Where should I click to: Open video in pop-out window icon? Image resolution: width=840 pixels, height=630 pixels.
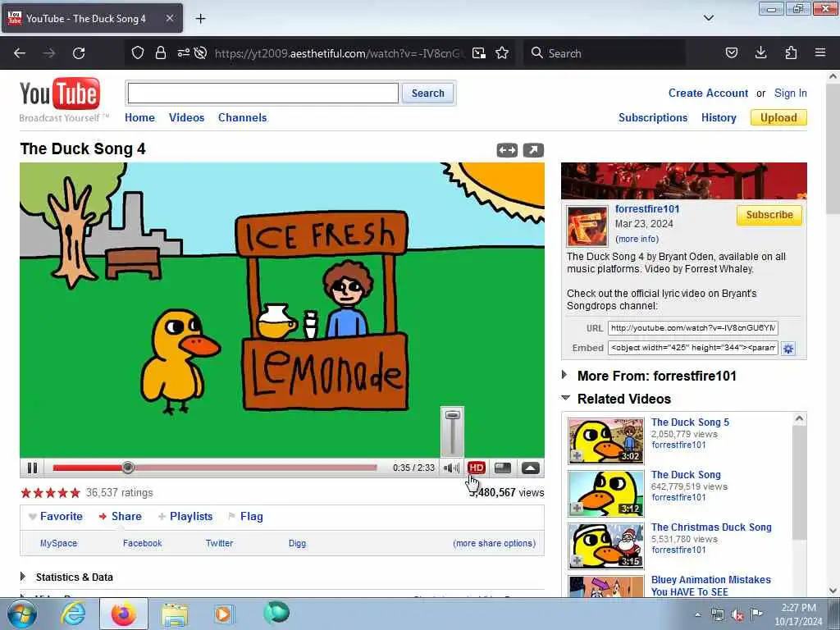coord(533,151)
